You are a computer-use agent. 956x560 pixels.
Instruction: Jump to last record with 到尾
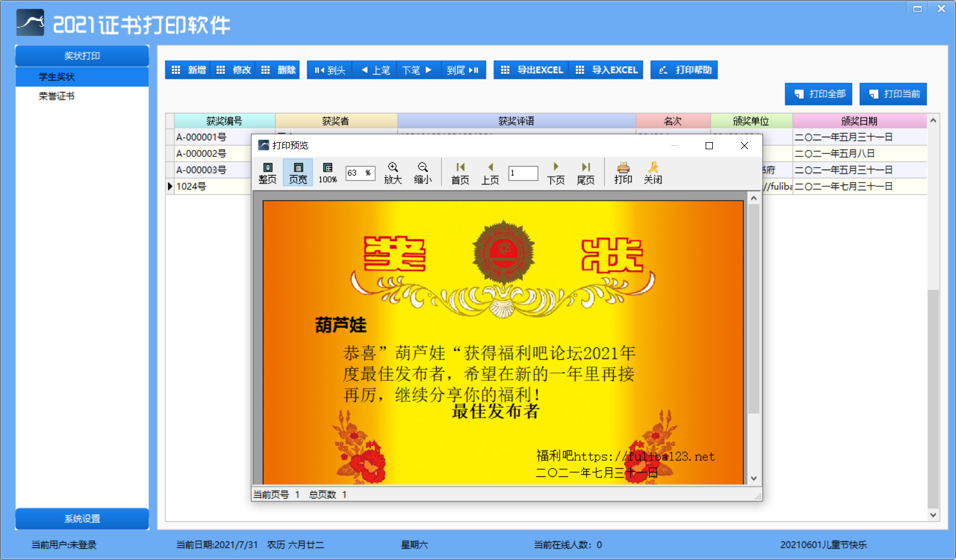(464, 70)
